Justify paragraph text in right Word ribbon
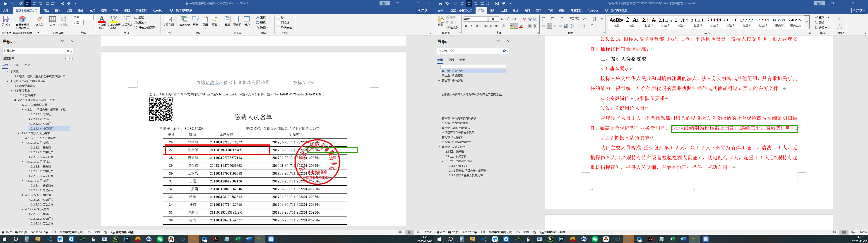Image resolution: width=868 pixels, height=243 pixels. pos(560,26)
